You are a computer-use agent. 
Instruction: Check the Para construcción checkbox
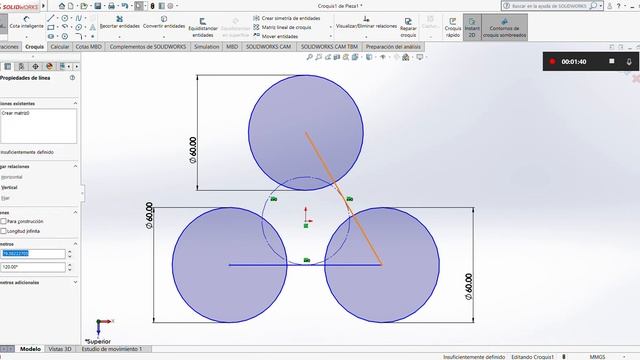[x=4, y=221]
